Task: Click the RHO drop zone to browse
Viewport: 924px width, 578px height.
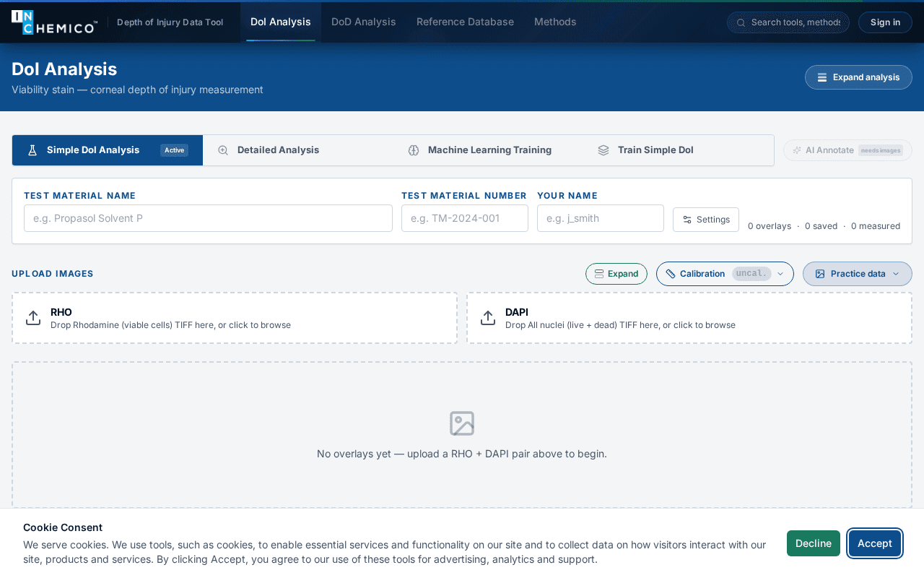Action: point(235,318)
